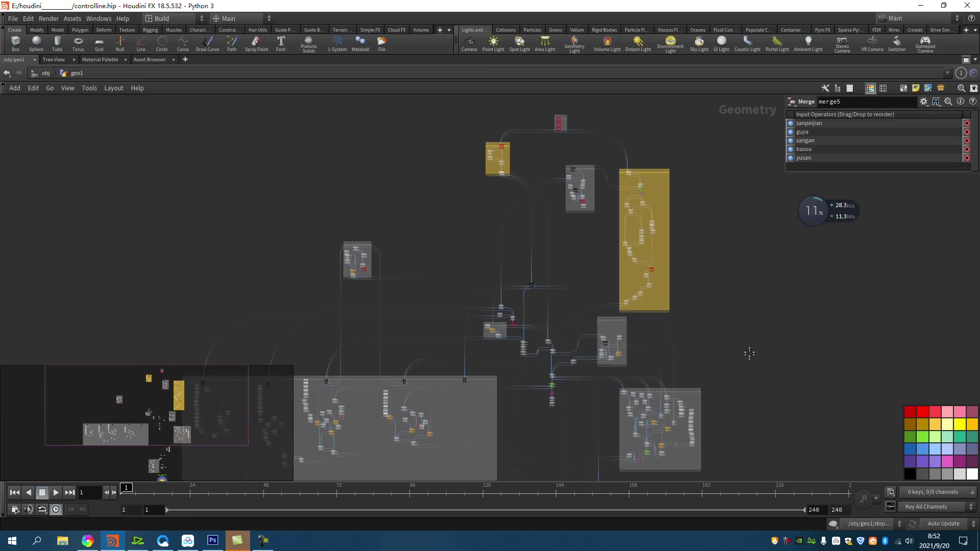Click the playback play button
The image size is (980, 551).
[56, 492]
